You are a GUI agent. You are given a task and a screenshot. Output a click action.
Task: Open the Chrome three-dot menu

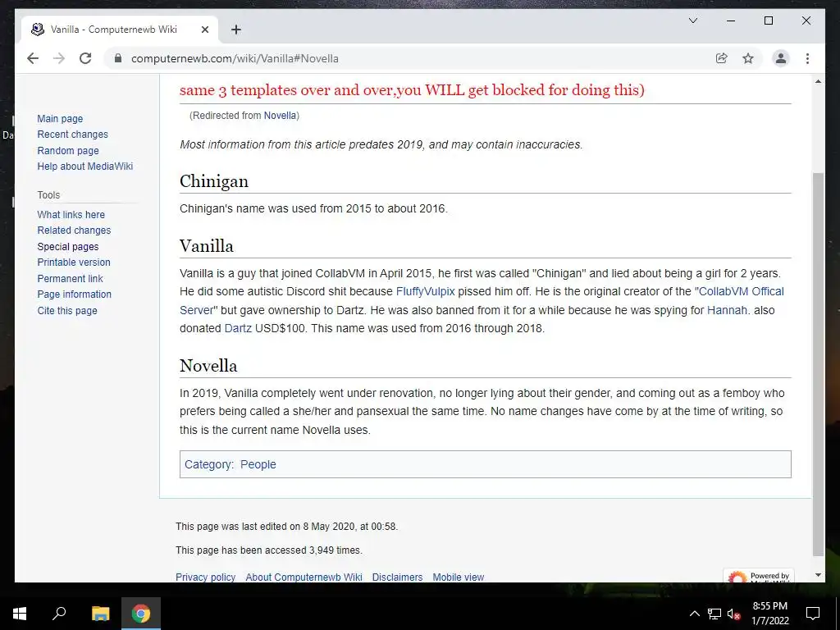point(807,58)
